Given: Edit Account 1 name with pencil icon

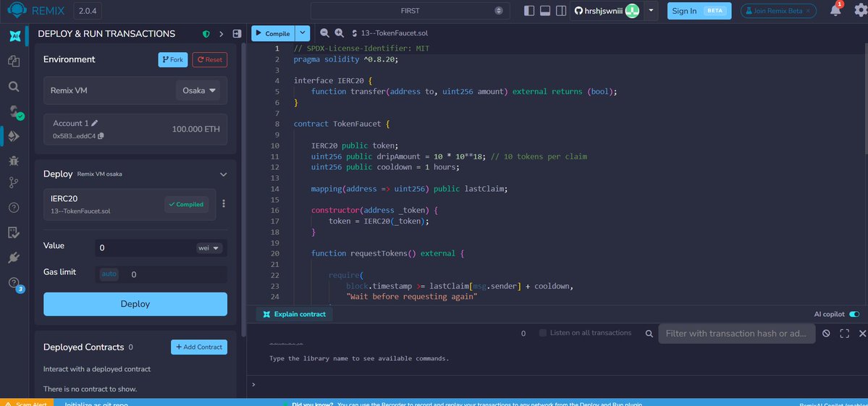Looking at the screenshot, I should [x=95, y=123].
